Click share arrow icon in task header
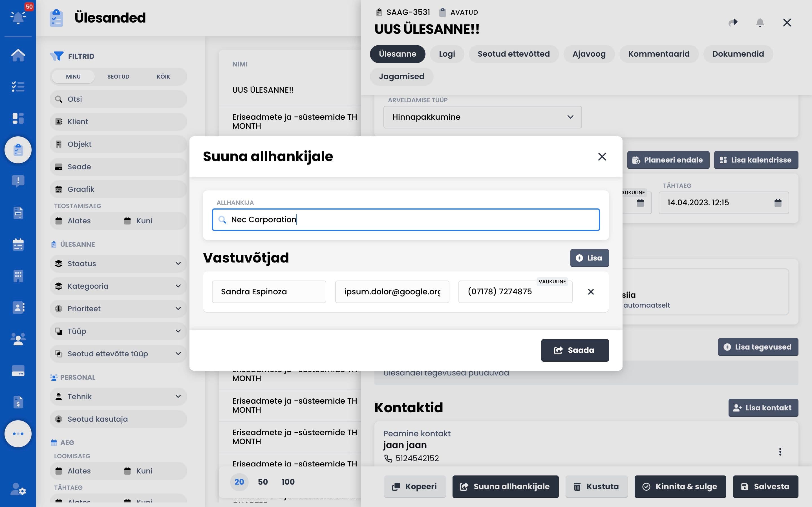Screen dimensions: 812x507 coord(733,23)
